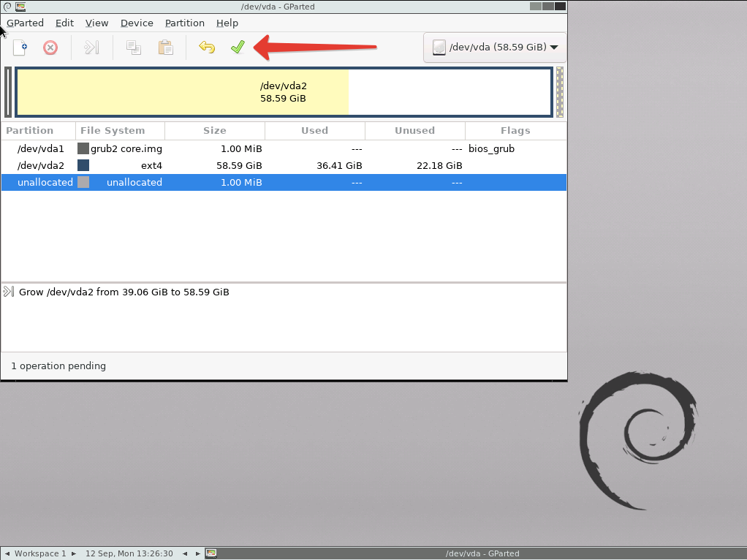Viewport: 747px width, 560px height.
Task: Open the Partition menu
Action: pyautogui.click(x=184, y=23)
